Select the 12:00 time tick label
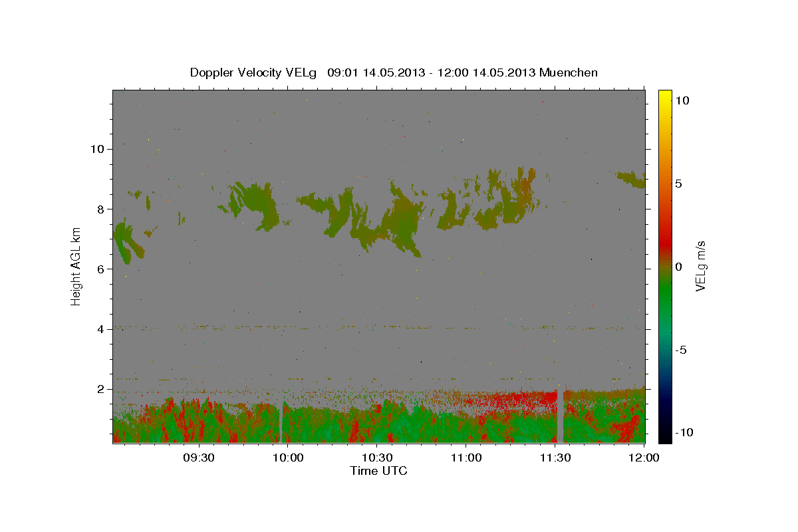Screen dimensions: 798x532 click(x=644, y=458)
